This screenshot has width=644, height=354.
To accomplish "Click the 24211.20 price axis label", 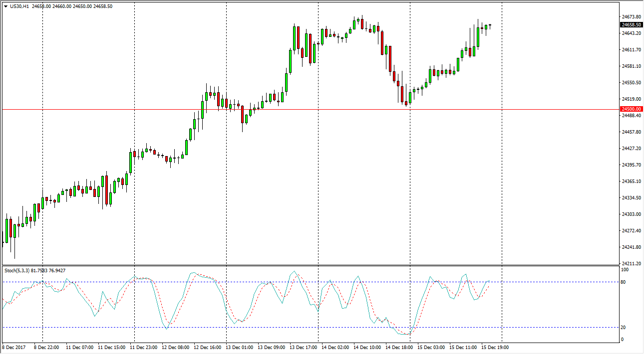I will coord(631,264).
